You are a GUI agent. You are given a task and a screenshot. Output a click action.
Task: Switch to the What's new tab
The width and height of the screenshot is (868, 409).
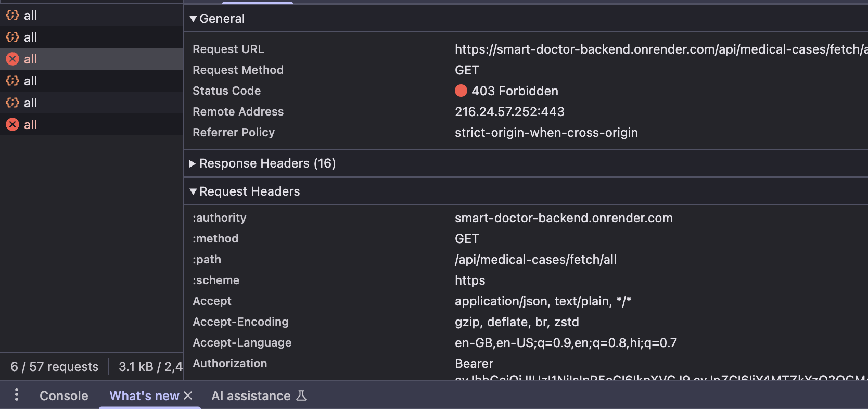144,396
